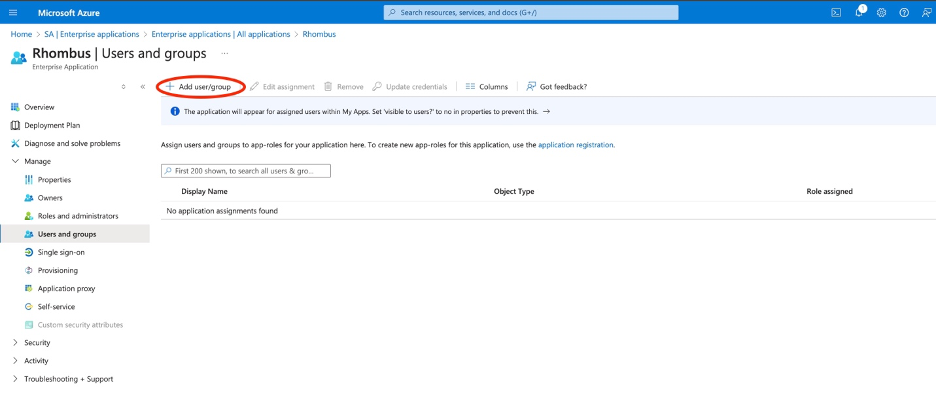Open the Overview page
This screenshot has height=394, width=936.
click(x=39, y=107)
